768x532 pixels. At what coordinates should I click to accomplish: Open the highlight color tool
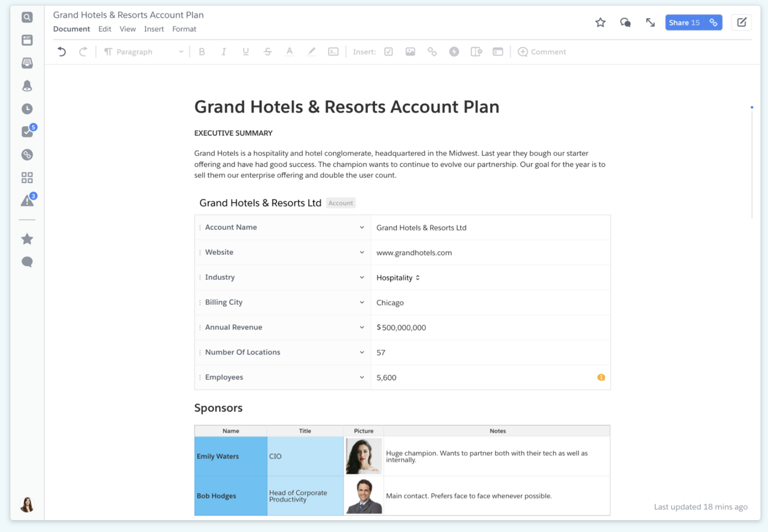click(x=312, y=52)
